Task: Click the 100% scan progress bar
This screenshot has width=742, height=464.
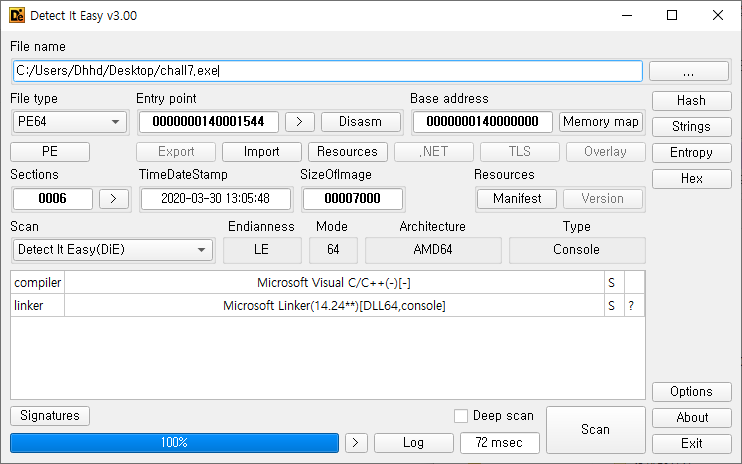Action: tap(174, 443)
